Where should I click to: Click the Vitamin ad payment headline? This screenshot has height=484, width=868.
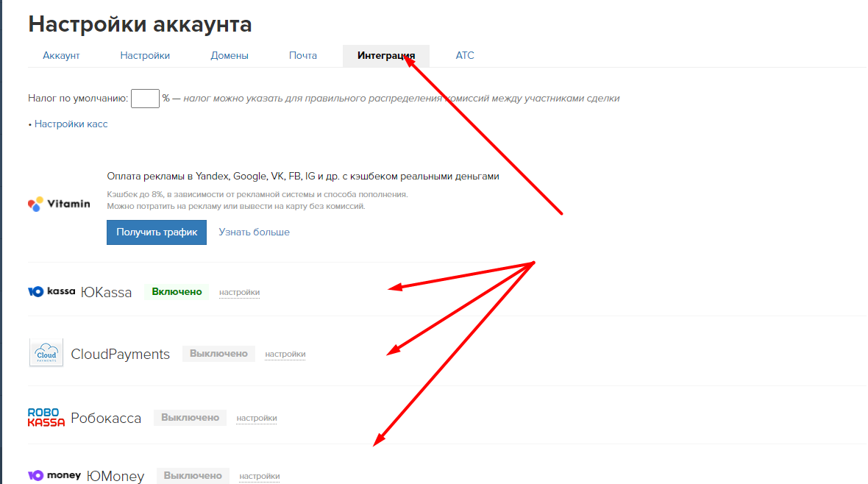coord(303,176)
